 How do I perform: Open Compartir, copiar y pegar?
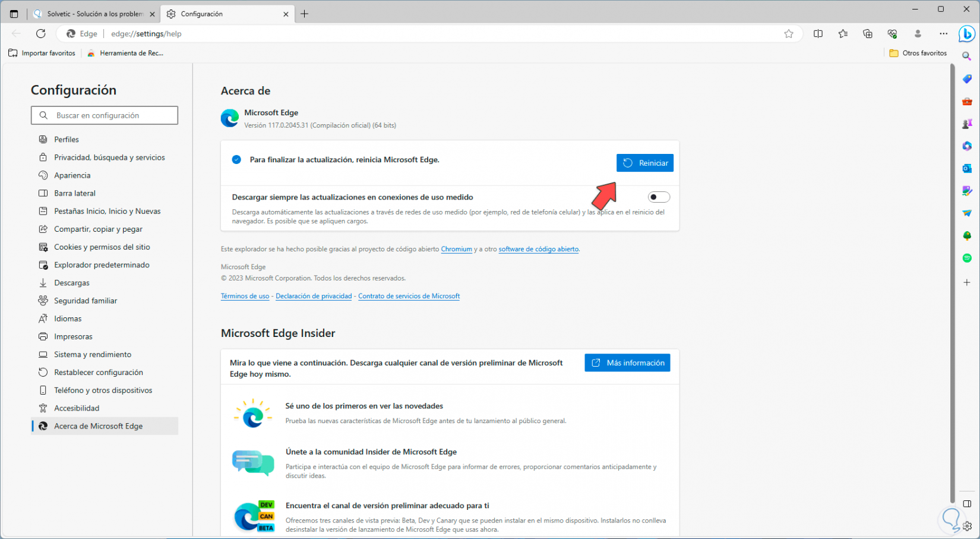click(x=105, y=229)
